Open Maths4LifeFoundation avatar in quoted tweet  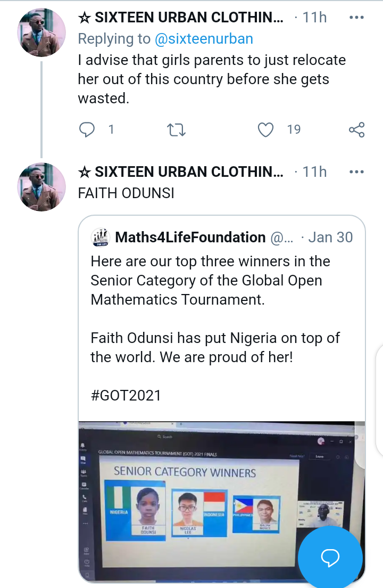(x=101, y=238)
